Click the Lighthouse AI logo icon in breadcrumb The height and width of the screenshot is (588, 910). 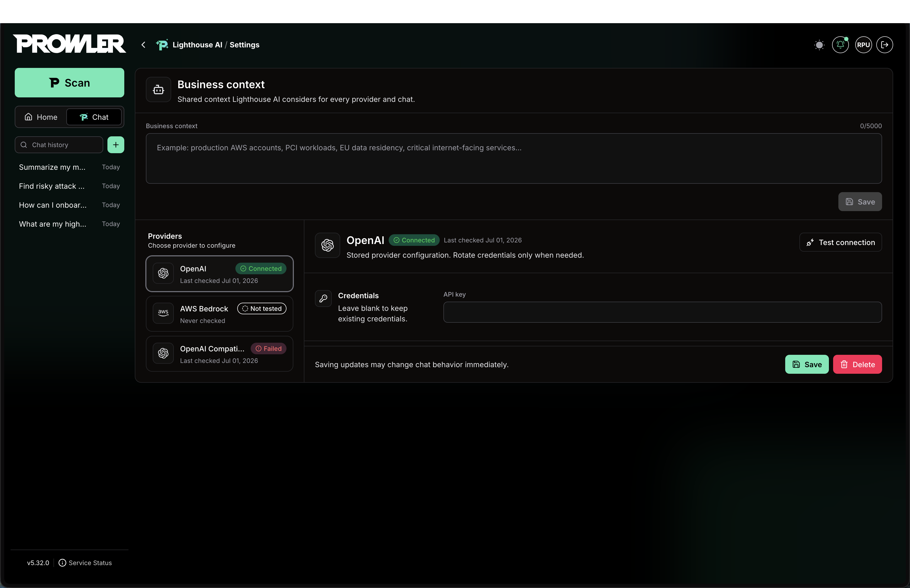[162, 45]
